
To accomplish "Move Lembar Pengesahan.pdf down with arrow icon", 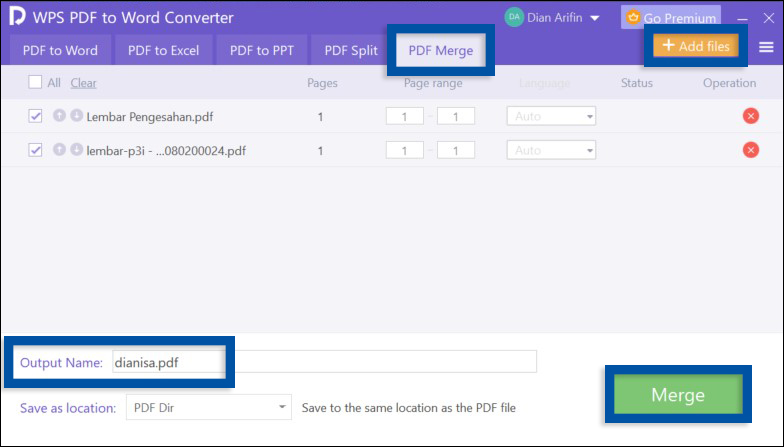I will coord(76,116).
